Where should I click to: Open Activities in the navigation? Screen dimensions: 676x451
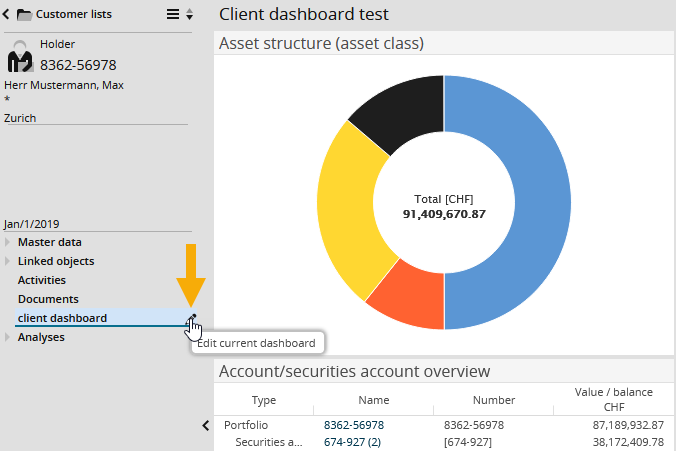pyautogui.click(x=42, y=280)
